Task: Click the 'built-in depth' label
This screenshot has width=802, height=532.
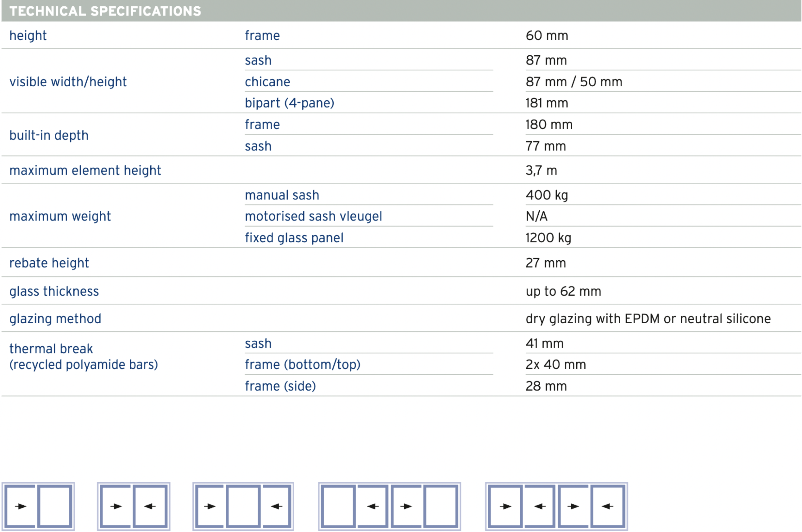Action: pos(49,135)
